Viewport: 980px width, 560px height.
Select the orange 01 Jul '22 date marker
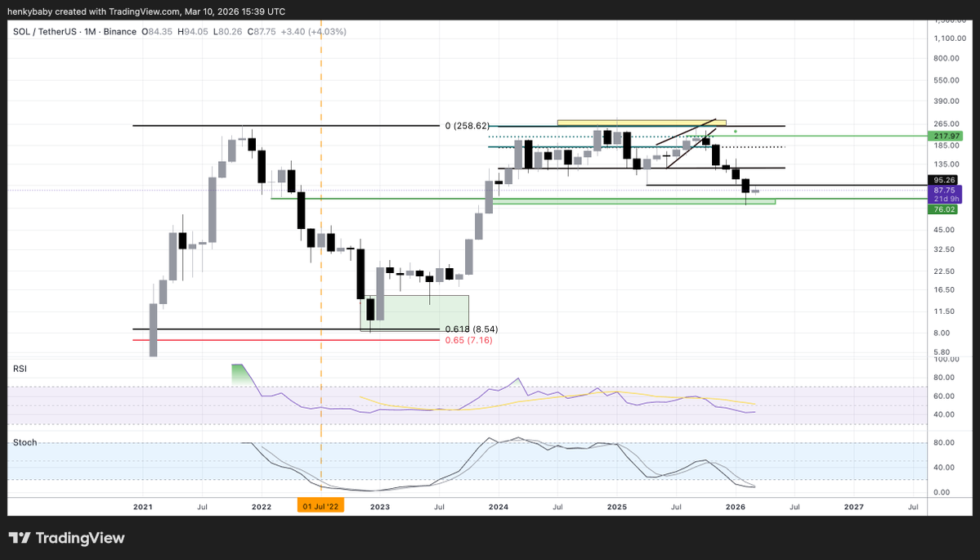tap(320, 506)
